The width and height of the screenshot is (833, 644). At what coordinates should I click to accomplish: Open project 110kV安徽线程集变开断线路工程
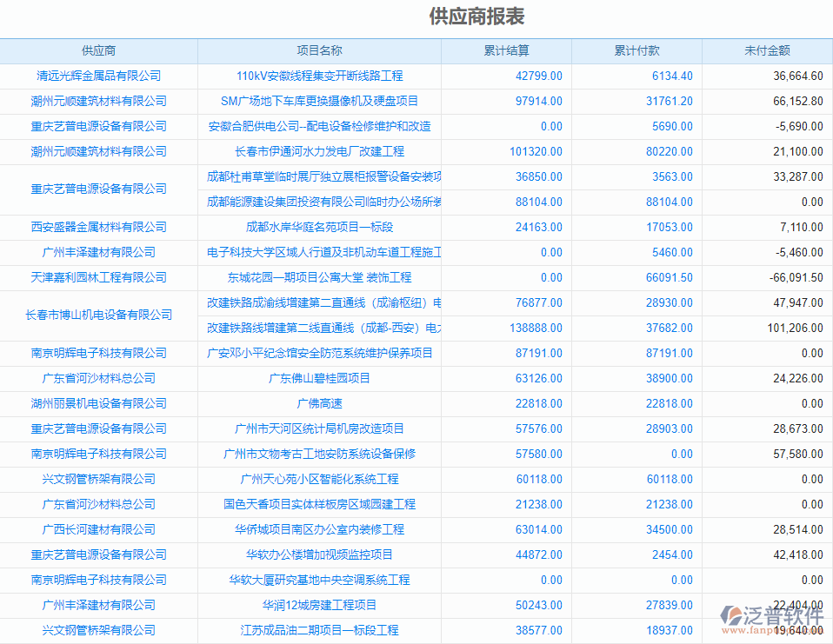(x=319, y=76)
